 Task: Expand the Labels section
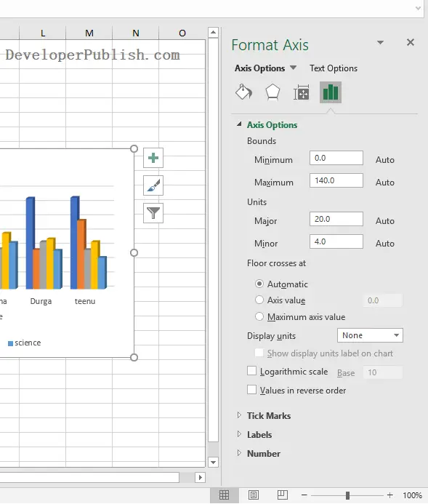click(x=239, y=434)
